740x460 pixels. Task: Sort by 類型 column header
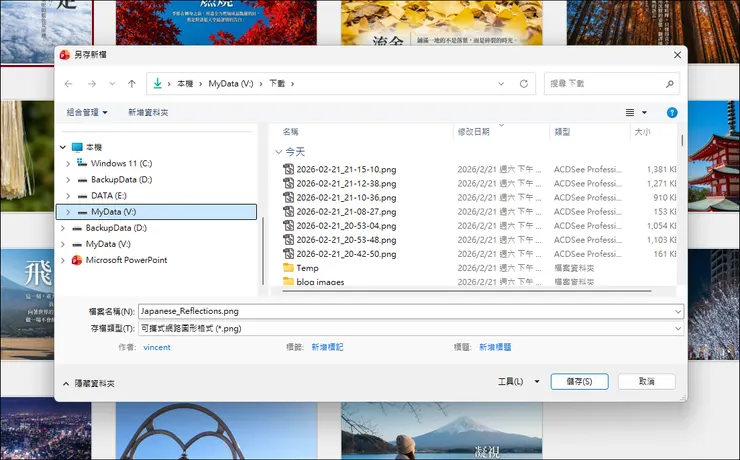pos(562,132)
